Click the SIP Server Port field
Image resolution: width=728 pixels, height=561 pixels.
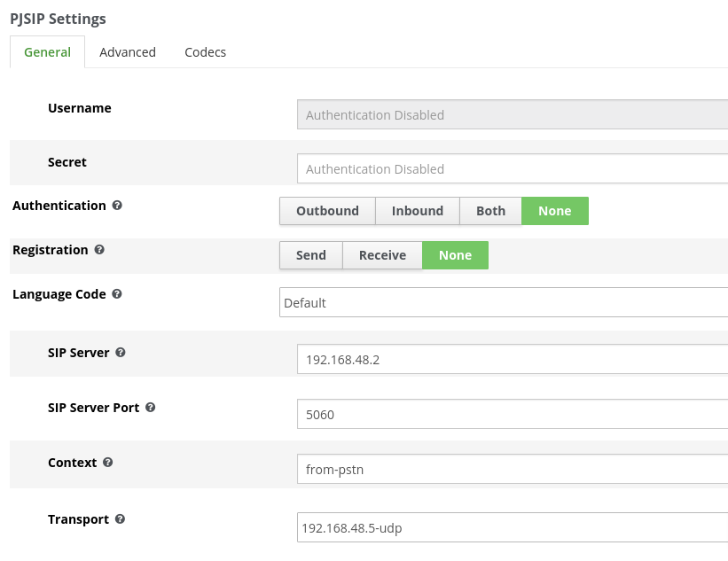pos(513,414)
